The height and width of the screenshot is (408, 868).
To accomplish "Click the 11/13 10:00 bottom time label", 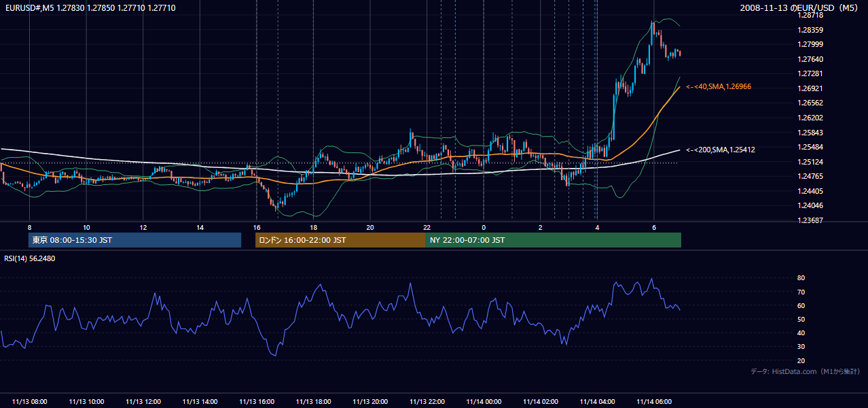I will point(86,402).
